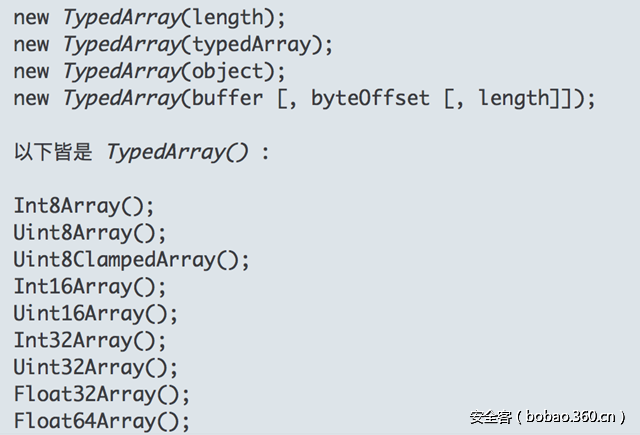Screen dimensions: 640x435
Task: Click on Uint16Array() in the list
Action: pyautogui.click(x=97, y=314)
